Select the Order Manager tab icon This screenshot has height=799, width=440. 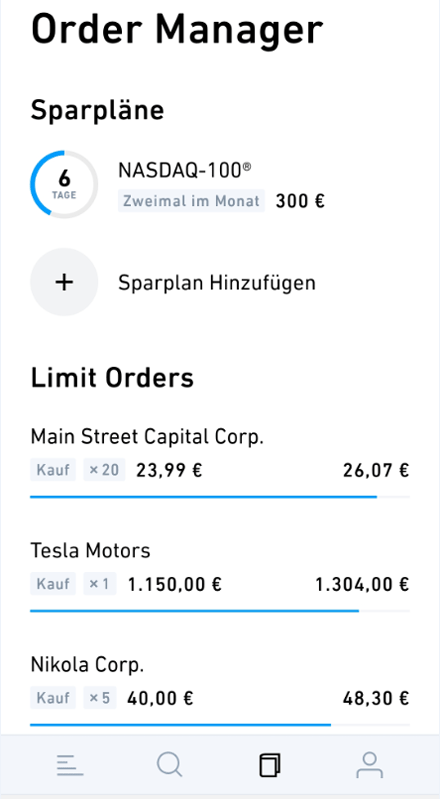pyautogui.click(x=270, y=765)
